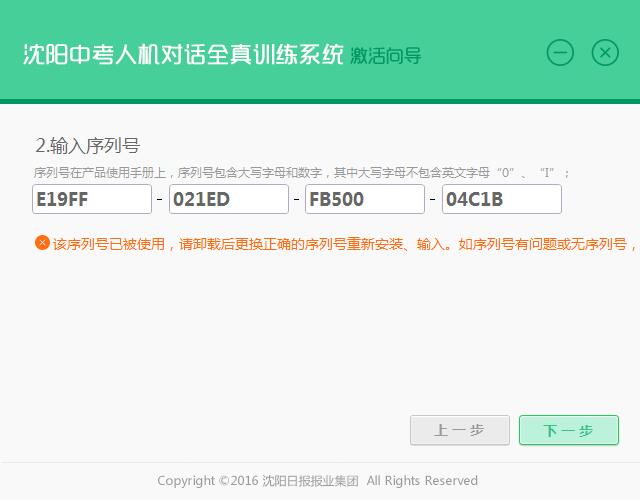Click the minimize circle icon

560,53
